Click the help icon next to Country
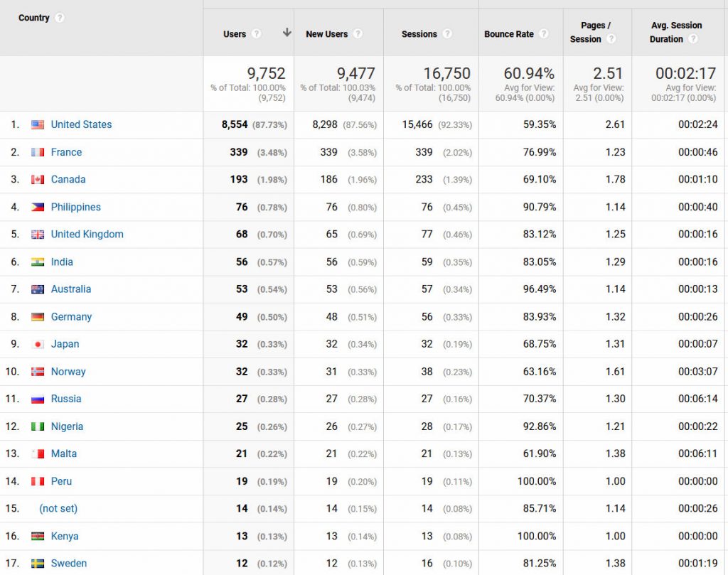Screen dimensions: 728x575 click(60, 18)
